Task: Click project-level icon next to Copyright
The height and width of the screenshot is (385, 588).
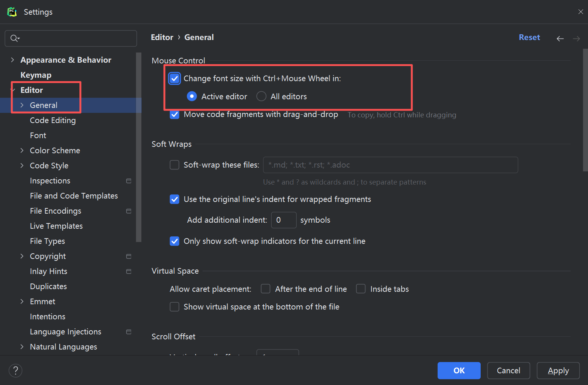Action: pyautogui.click(x=128, y=256)
